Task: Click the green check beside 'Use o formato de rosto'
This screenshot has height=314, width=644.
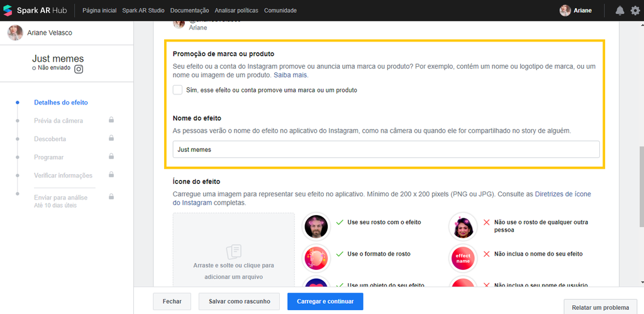Action: [340, 254]
